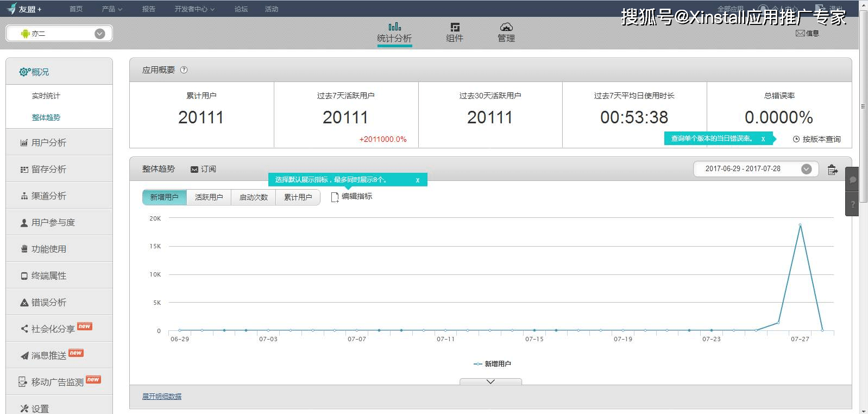868x414 pixels.
Task: Open the 管理 tab
Action: [x=506, y=33]
